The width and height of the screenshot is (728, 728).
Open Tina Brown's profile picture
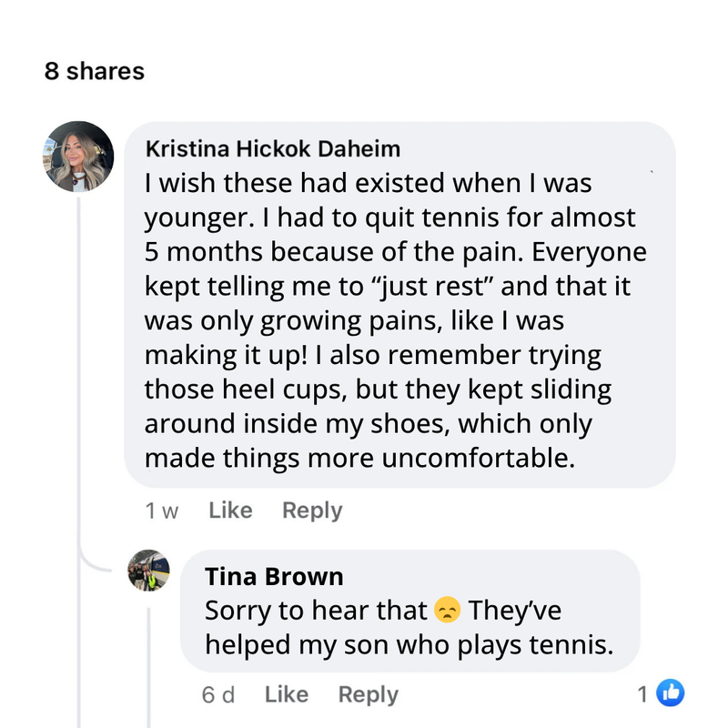tap(149, 571)
